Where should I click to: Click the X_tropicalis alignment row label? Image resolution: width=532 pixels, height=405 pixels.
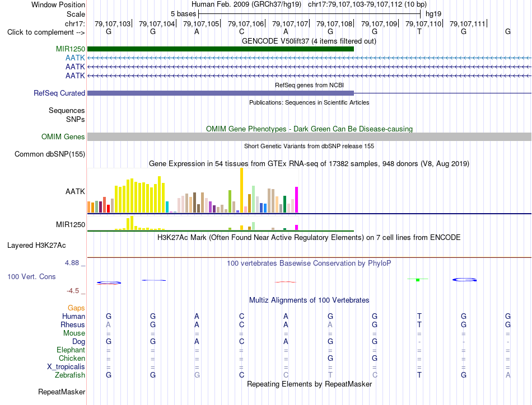click(x=66, y=367)
